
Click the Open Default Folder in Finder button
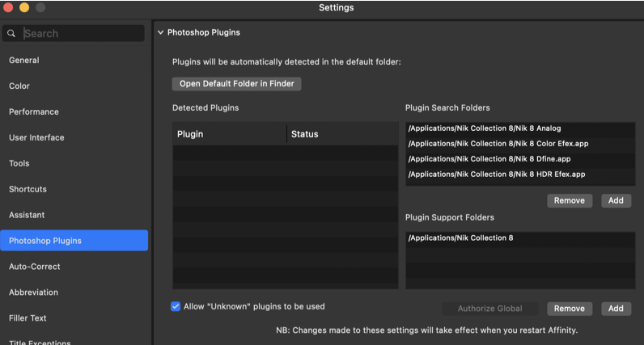pyautogui.click(x=236, y=83)
